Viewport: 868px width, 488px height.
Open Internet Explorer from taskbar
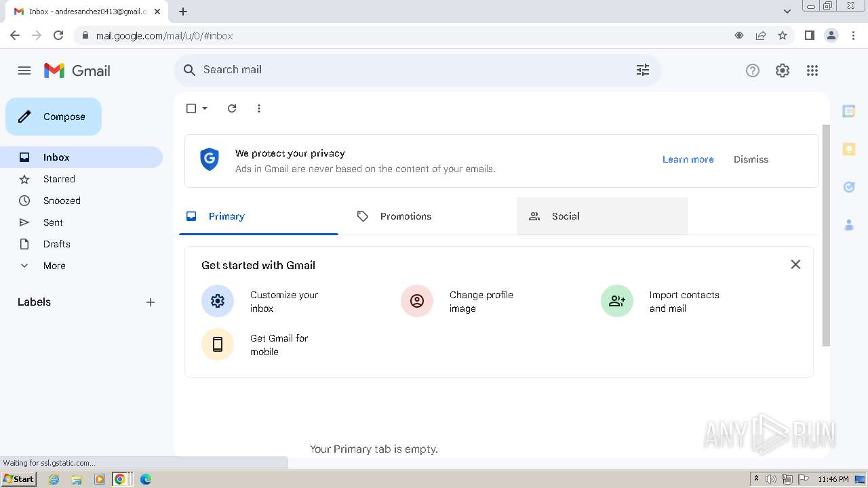coord(54,479)
